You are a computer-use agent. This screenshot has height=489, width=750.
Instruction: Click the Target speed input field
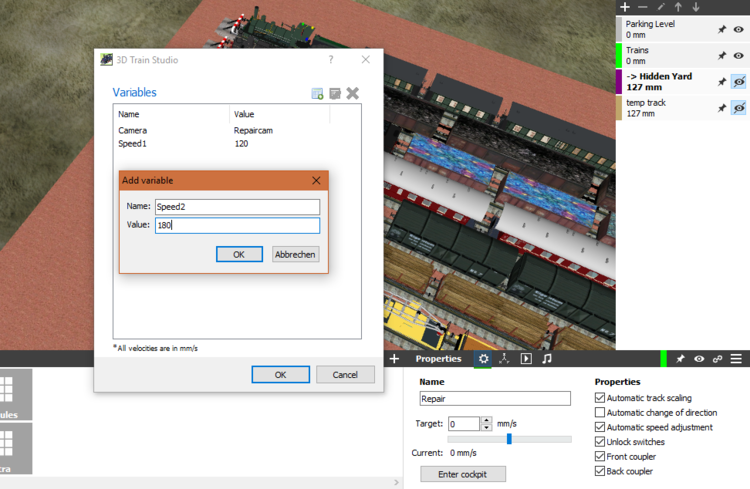point(464,423)
